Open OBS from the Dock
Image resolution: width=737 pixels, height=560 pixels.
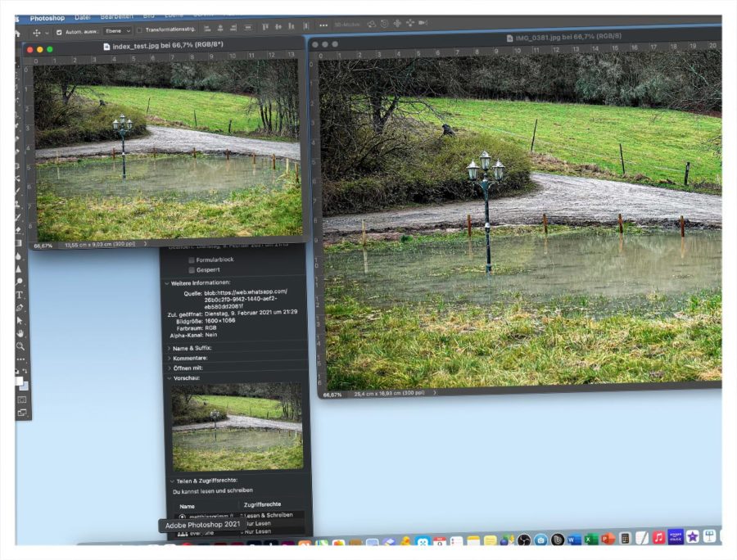point(523,540)
